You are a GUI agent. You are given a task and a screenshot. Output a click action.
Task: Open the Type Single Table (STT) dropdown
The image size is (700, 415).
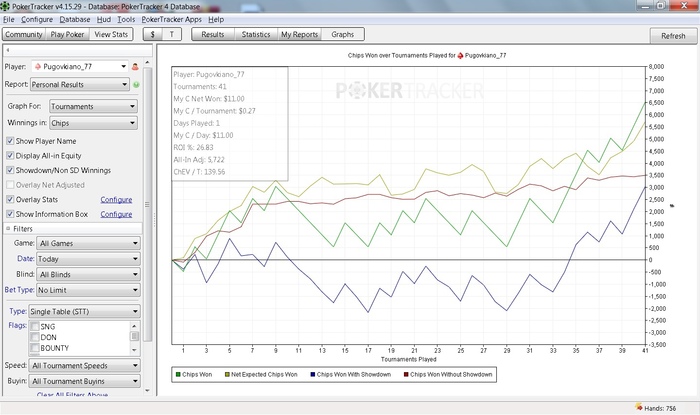click(84, 311)
